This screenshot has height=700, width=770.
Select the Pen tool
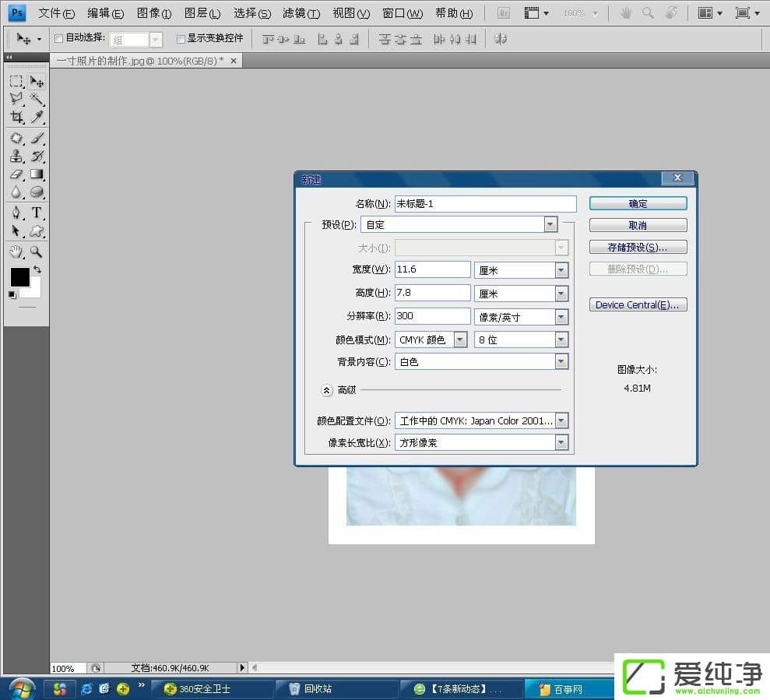16,213
